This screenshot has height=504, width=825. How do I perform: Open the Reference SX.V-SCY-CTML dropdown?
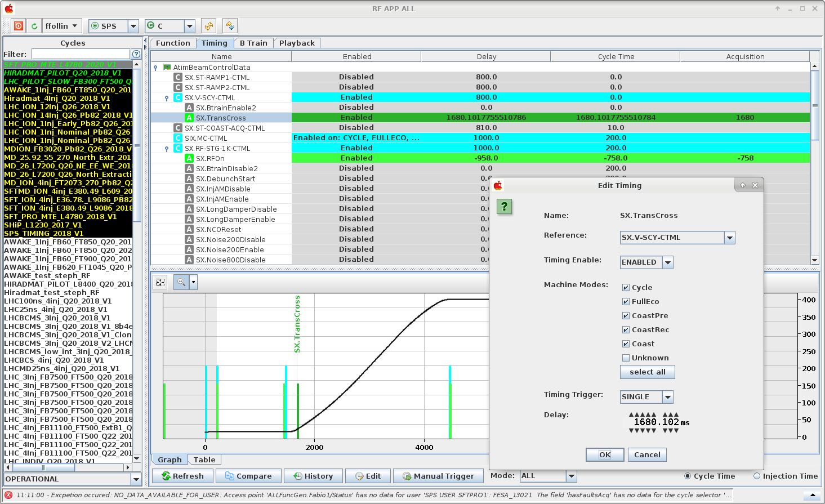730,238
